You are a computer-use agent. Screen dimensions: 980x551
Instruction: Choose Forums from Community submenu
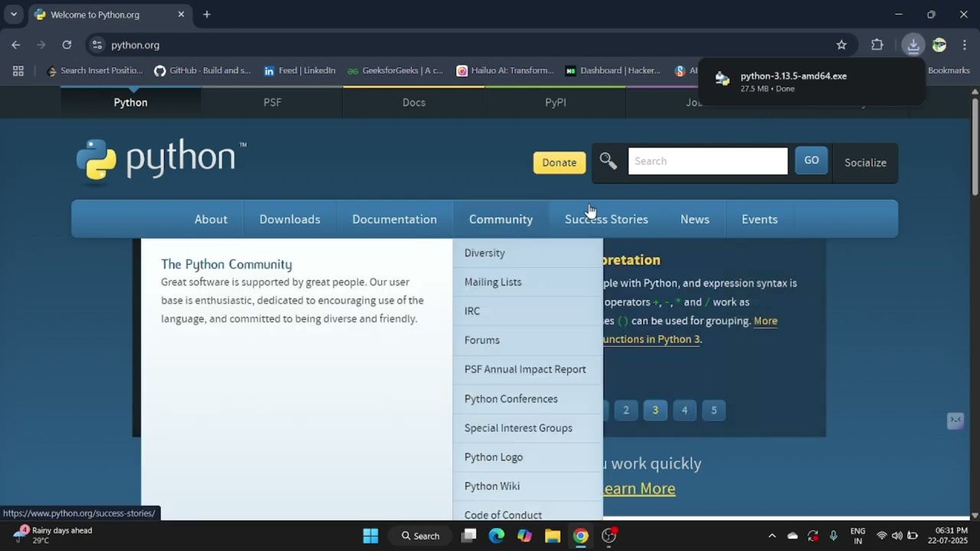(x=528, y=341)
